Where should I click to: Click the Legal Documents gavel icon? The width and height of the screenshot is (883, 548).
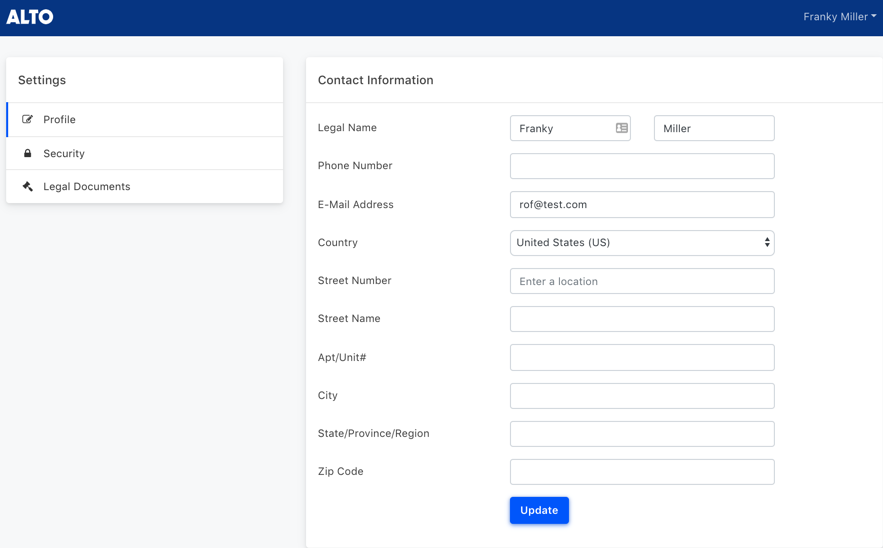coord(27,186)
